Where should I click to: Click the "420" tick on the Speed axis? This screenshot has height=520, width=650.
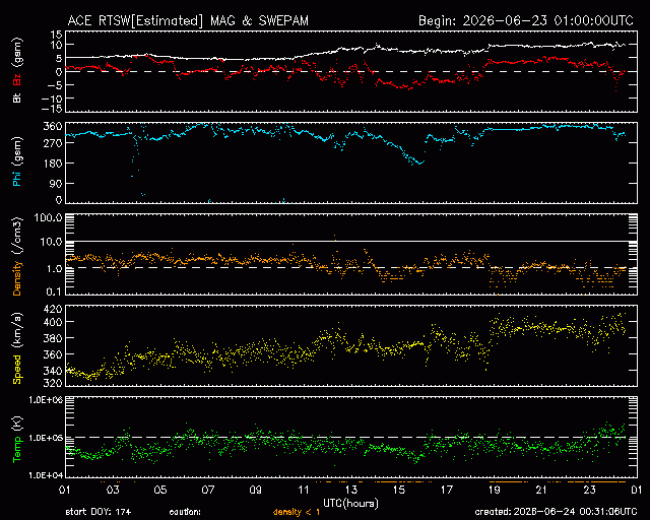[x=52, y=309]
